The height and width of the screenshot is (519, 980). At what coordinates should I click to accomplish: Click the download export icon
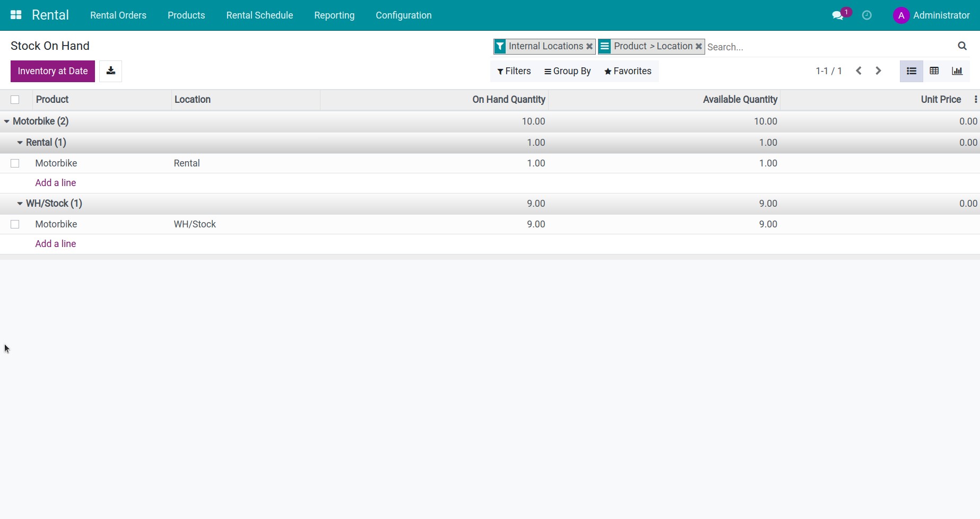coord(110,71)
